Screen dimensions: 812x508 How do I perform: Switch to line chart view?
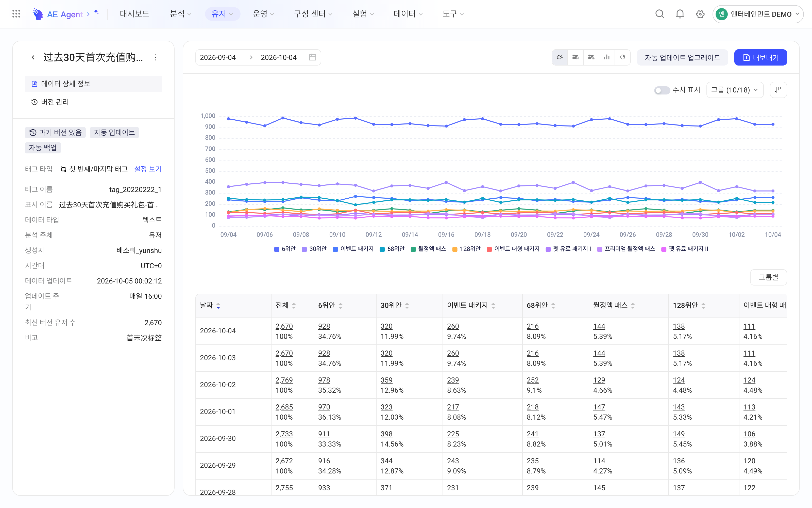560,57
